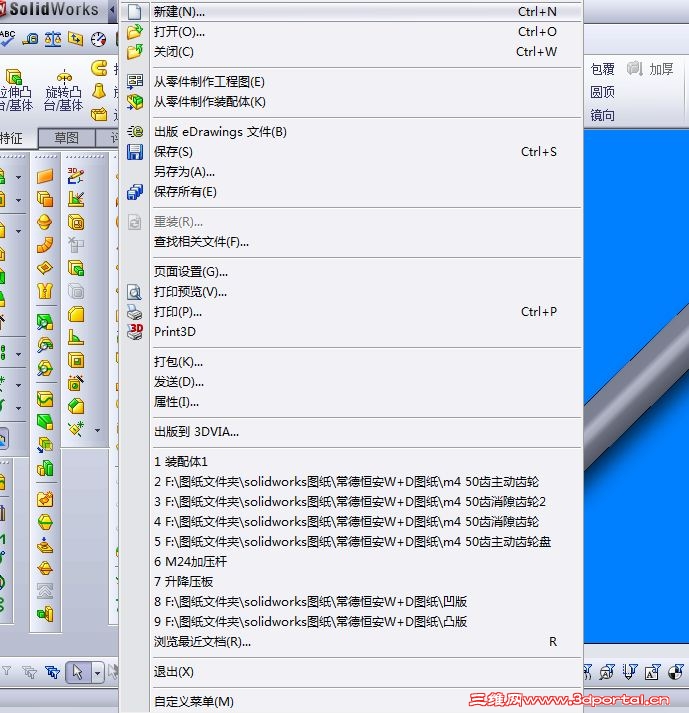Click Print3D menu entry

point(352,332)
